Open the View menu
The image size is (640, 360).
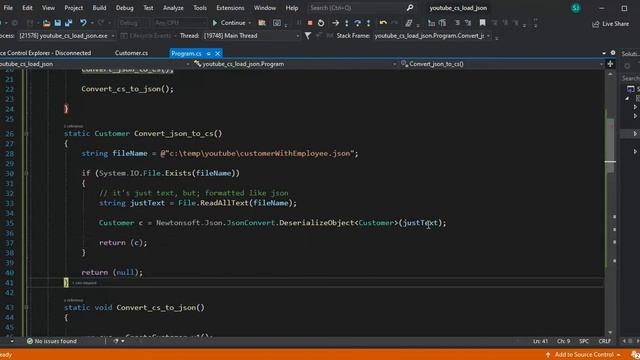coord(48,8)
